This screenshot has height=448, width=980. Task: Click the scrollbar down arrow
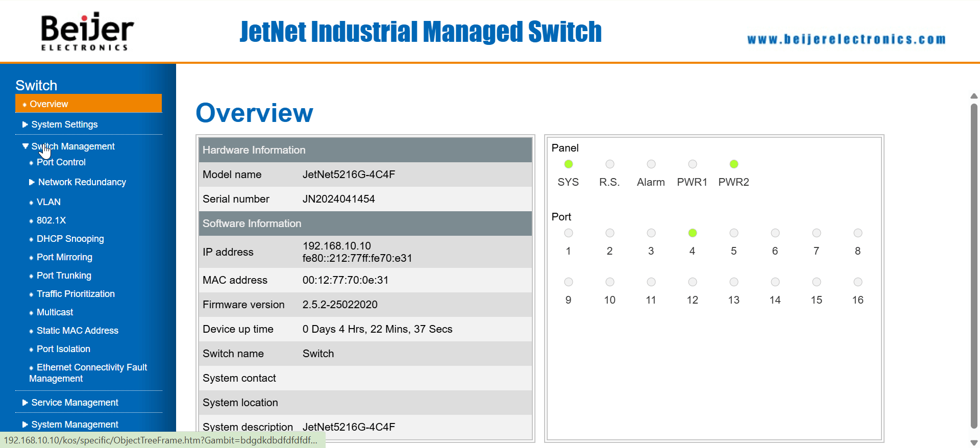point(974,442)
